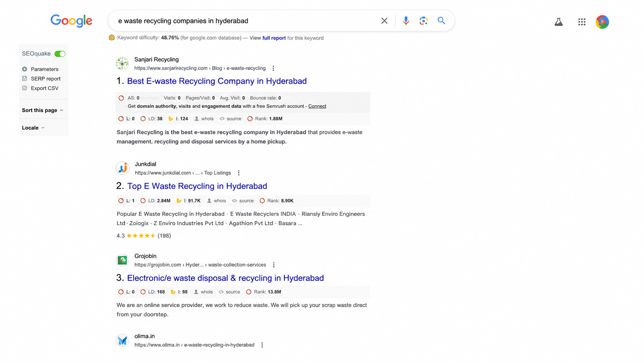Open the SERP report

46,79
